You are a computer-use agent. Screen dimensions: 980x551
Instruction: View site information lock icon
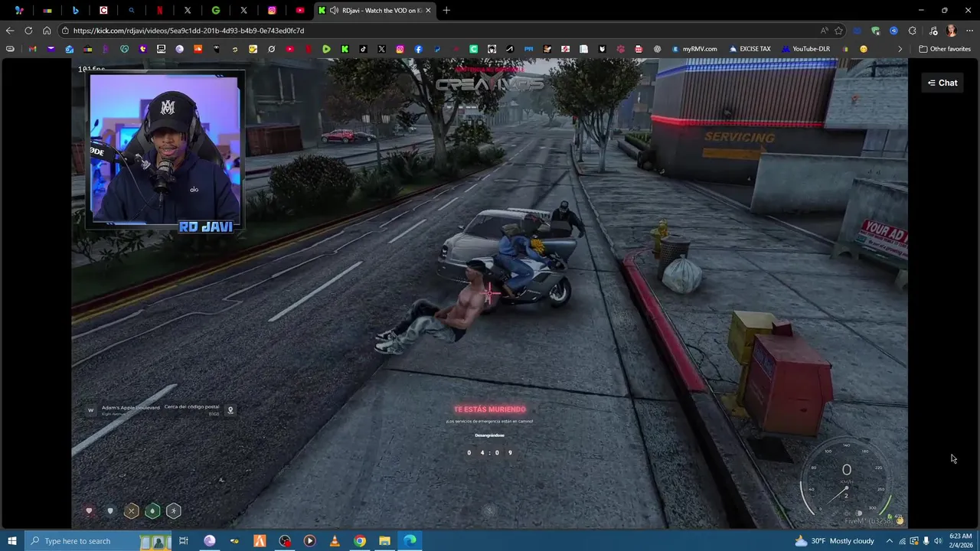coord(66,31)
